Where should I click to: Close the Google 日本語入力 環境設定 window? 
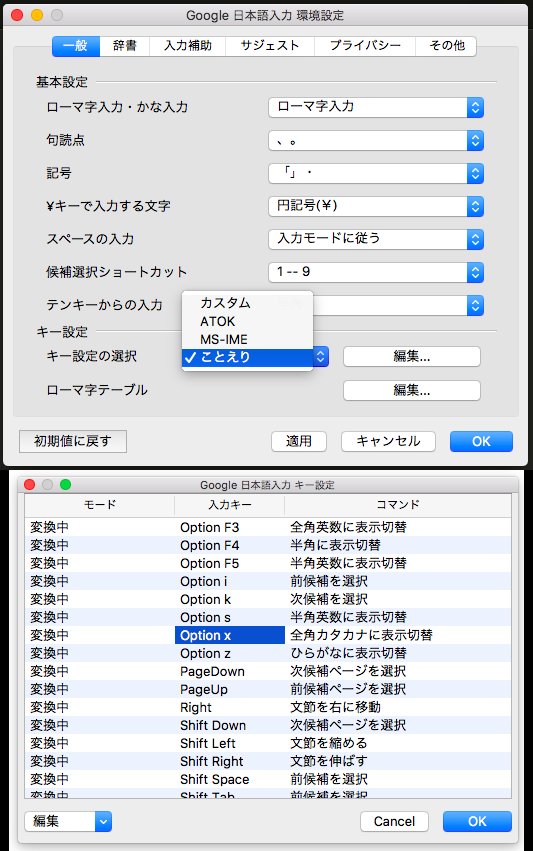[x=17, y=15]
